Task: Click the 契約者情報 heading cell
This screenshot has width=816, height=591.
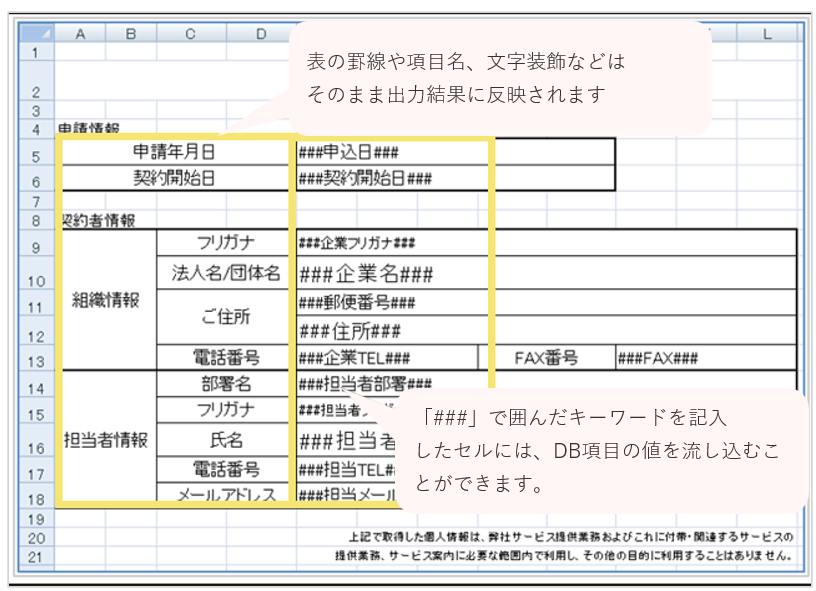Action: (x=98, y=221)
